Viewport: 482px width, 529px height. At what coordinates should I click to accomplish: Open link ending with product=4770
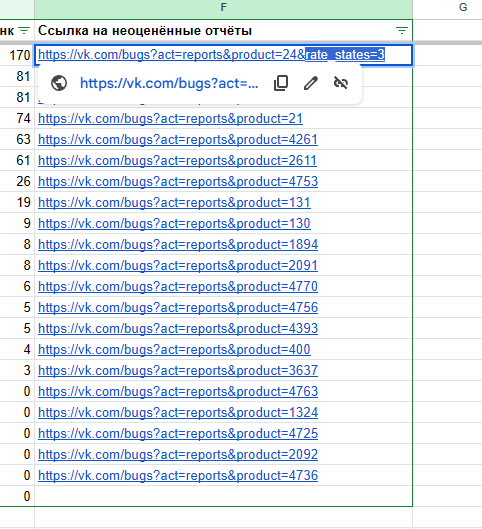point(178,286)
